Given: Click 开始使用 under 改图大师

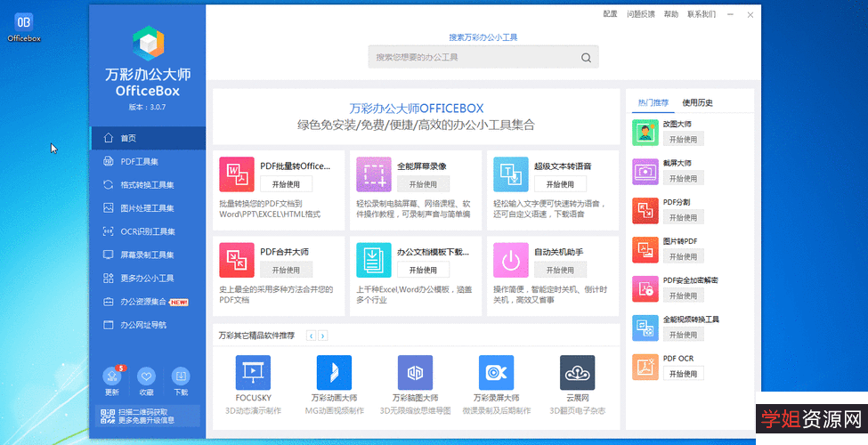Looking at the screenshot, I should coord(684,140).
